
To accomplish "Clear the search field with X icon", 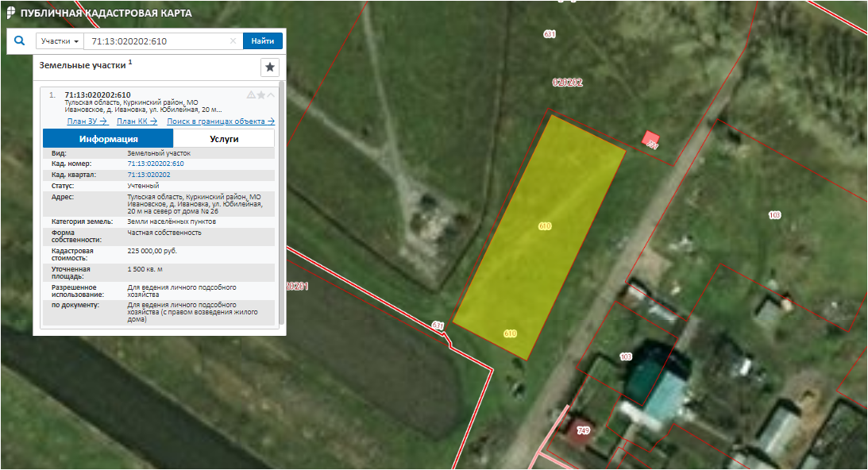I will pyautogui.click(x=233, y=41).
